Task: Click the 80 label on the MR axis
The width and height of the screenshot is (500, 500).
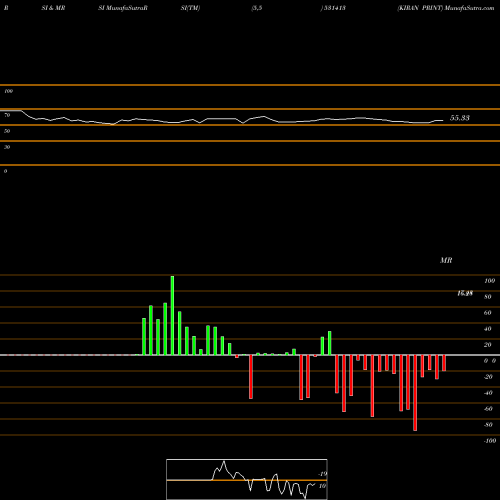Action: [x=488, y=297]
